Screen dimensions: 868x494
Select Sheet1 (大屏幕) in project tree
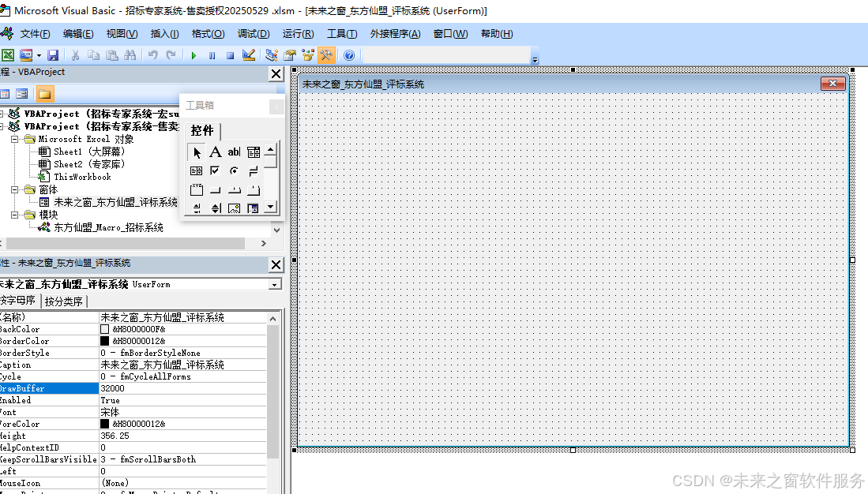click(88, 152)
